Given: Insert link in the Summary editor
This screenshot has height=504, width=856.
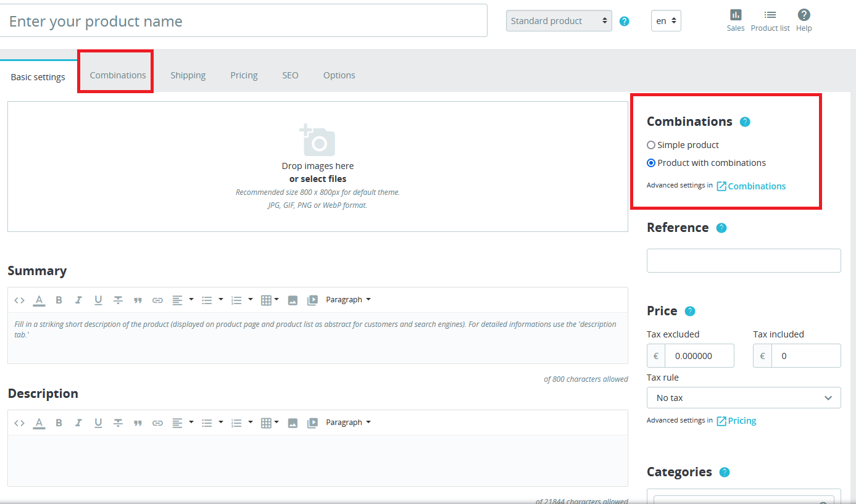Looking at the screenshot, I should click(x=157, y=300).
